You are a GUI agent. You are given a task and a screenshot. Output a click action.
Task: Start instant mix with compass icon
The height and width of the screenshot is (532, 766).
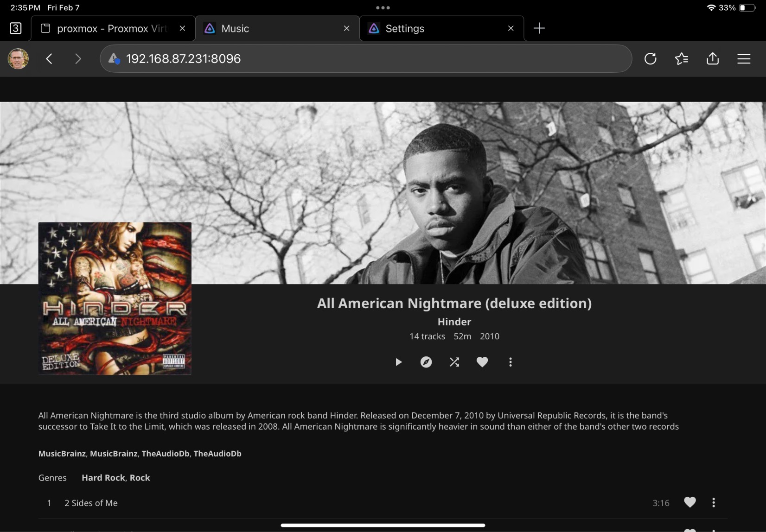pos(426,362)
